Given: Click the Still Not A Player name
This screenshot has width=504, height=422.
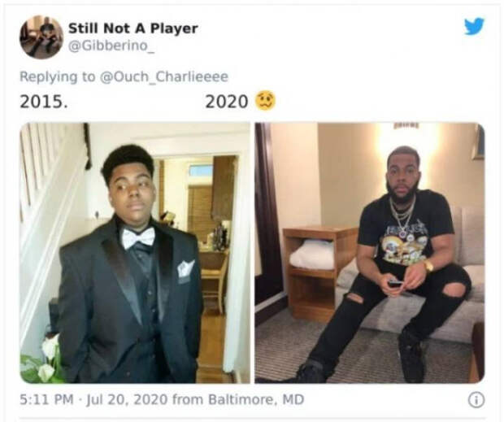Looking at the screenshot, I should [x=133, y=28].
